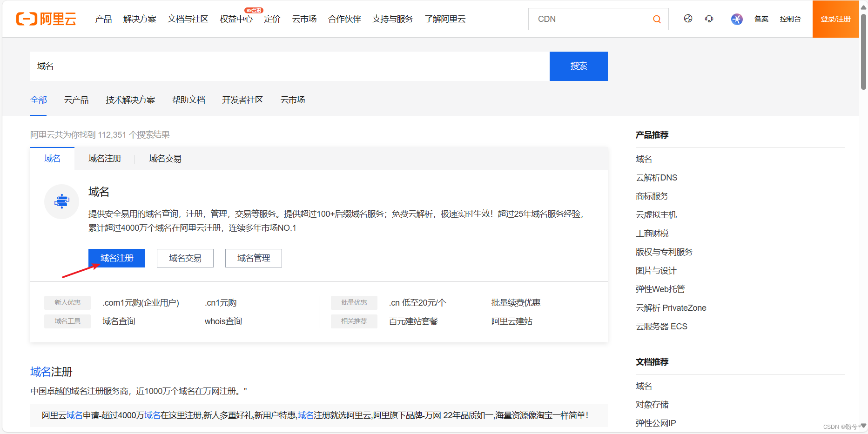The width and height of the screenshot is (868, 434).
Task: Click the 批量优惠 tag
Action: tap(354, 303)
